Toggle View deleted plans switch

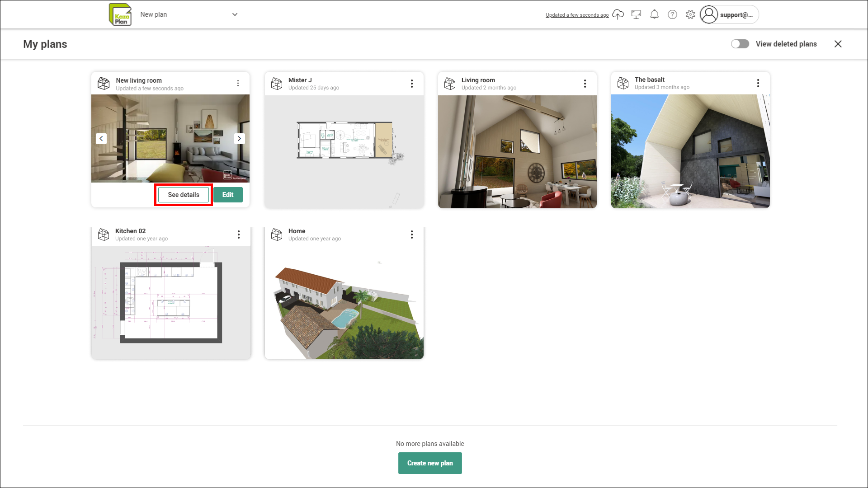click(x=740, y=44)
